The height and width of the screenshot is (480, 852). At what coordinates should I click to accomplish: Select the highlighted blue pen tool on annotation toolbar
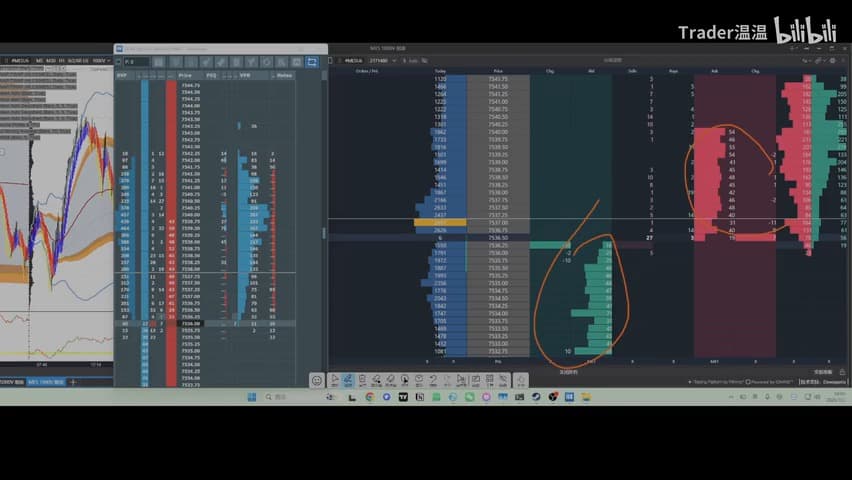348,380
